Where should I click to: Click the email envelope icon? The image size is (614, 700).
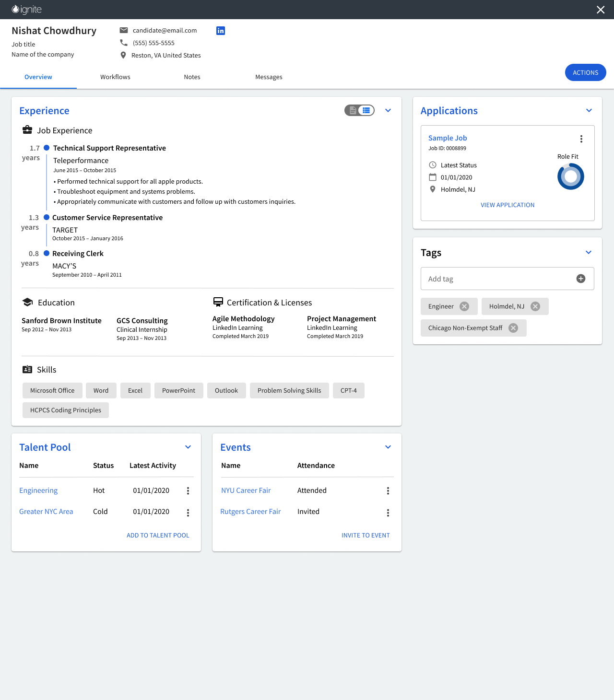click(x=124, y=30)
